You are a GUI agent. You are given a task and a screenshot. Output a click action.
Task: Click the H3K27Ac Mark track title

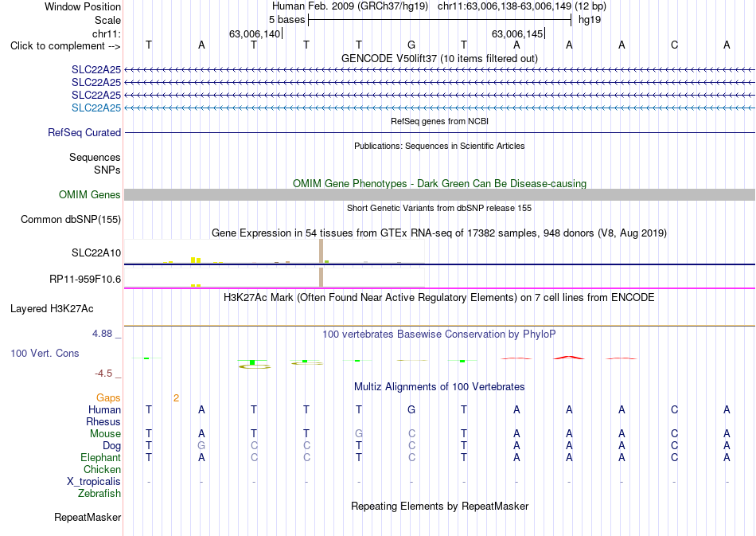(439, 297)
